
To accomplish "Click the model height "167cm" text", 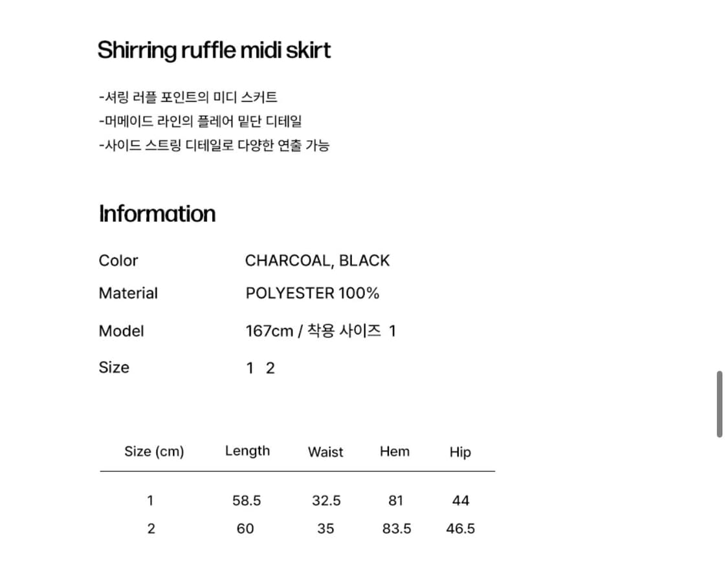I will (x=269, y=331).
